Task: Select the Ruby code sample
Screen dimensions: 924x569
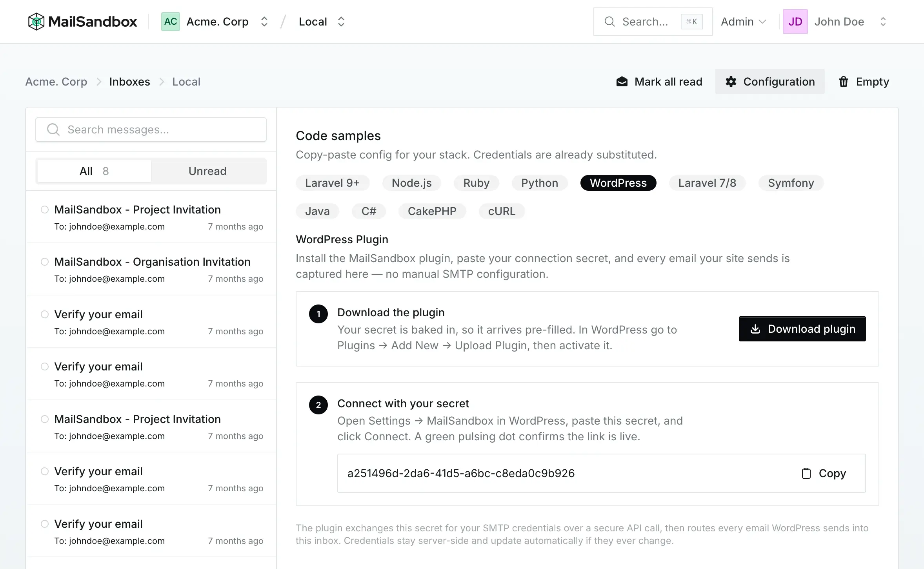Action: coord(476,183)
